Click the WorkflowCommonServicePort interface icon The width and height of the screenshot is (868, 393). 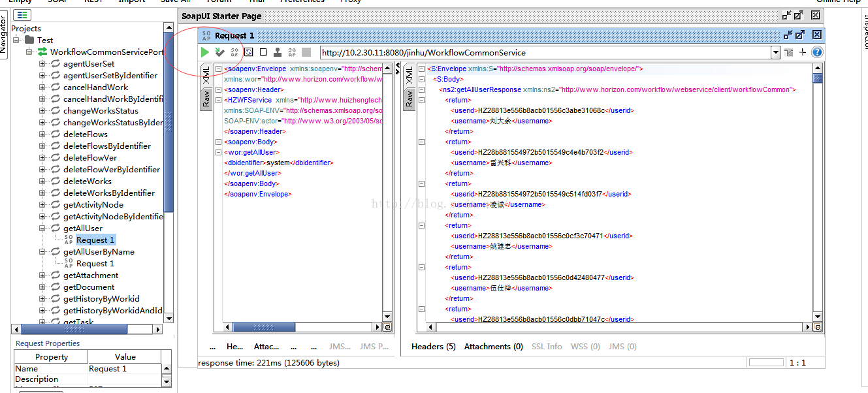42,52
